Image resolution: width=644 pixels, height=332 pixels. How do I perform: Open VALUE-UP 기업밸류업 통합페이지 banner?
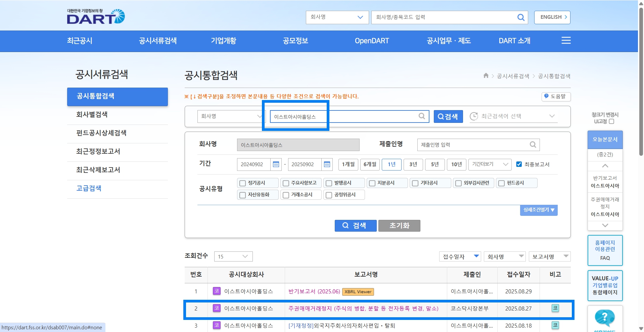[605, 285]
